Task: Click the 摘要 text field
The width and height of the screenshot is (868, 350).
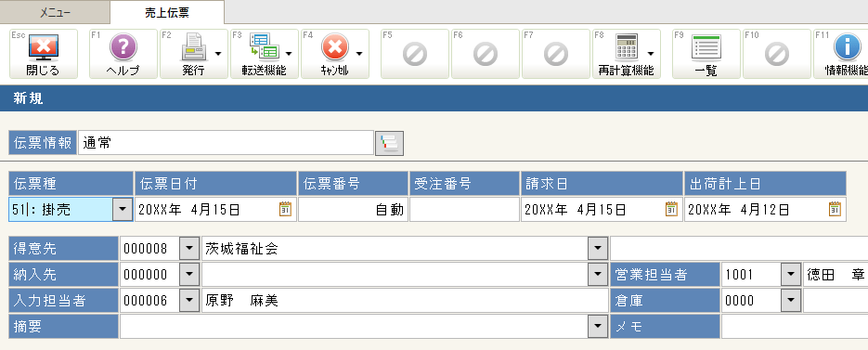Action: [355, 326]
